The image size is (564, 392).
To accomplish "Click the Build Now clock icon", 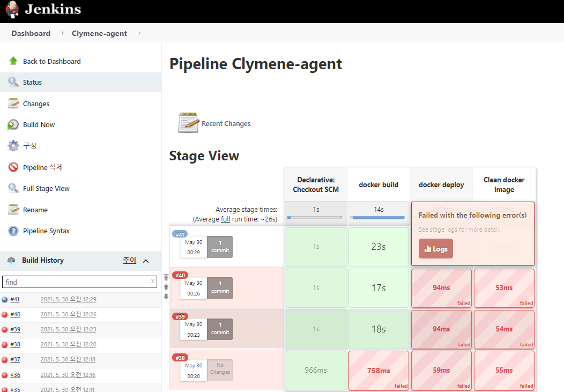I will point(13,124).
